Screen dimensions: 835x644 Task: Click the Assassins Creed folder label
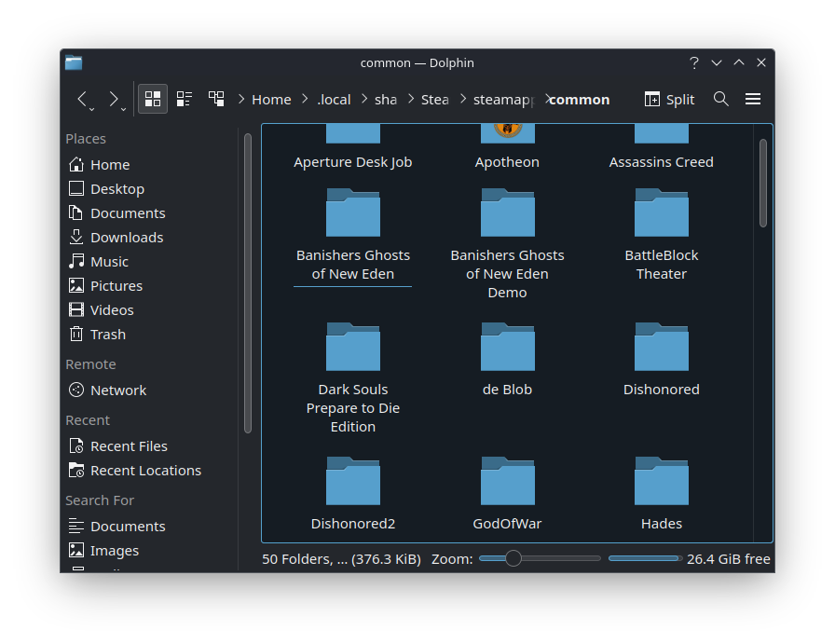662,162
